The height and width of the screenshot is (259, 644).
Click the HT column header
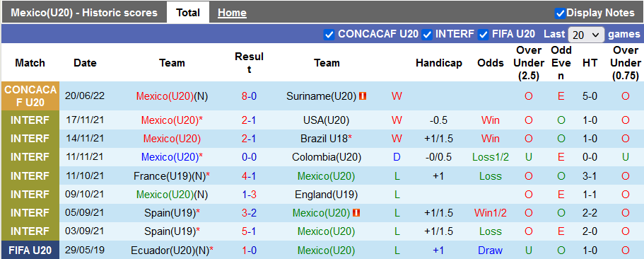[590, 63]
